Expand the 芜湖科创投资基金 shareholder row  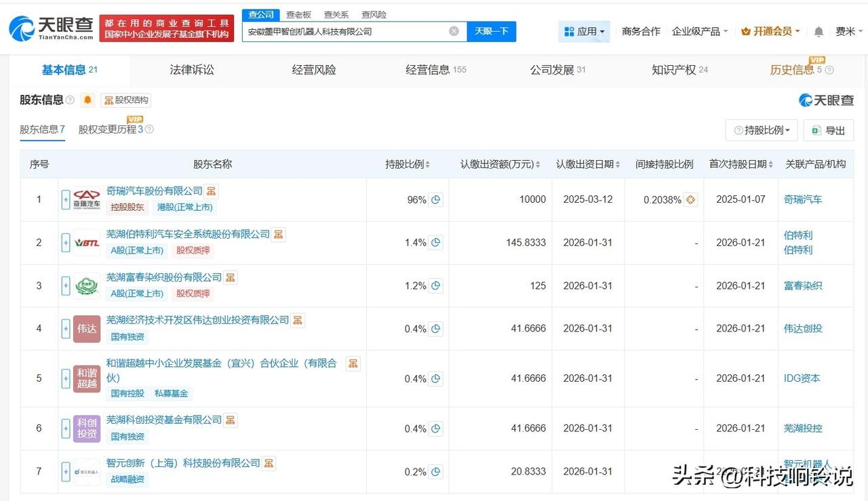66,428
